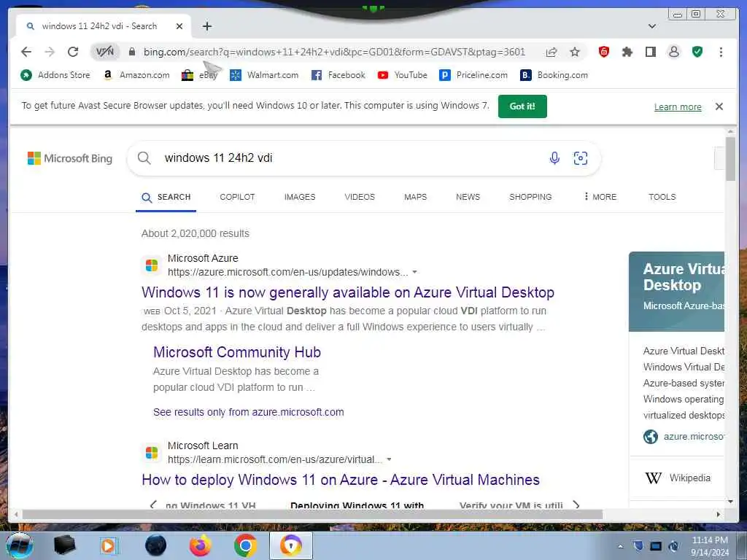Open the Facebook bookmark
747x560 pixels.
(x=338, y=75)
